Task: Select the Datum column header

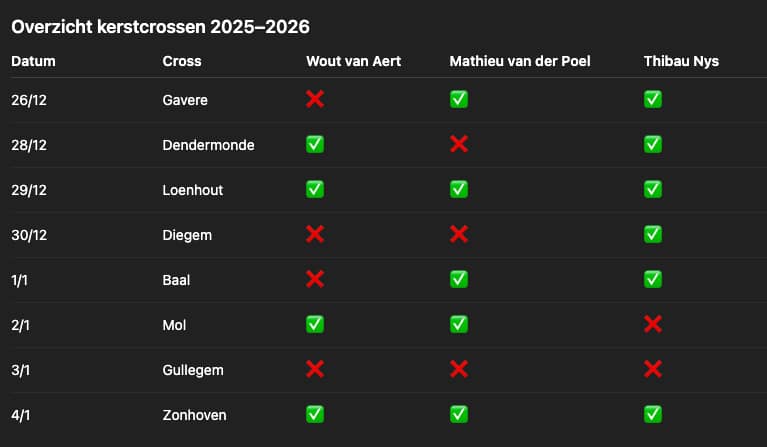Action: pyautogui.click(x=33, y=61)
